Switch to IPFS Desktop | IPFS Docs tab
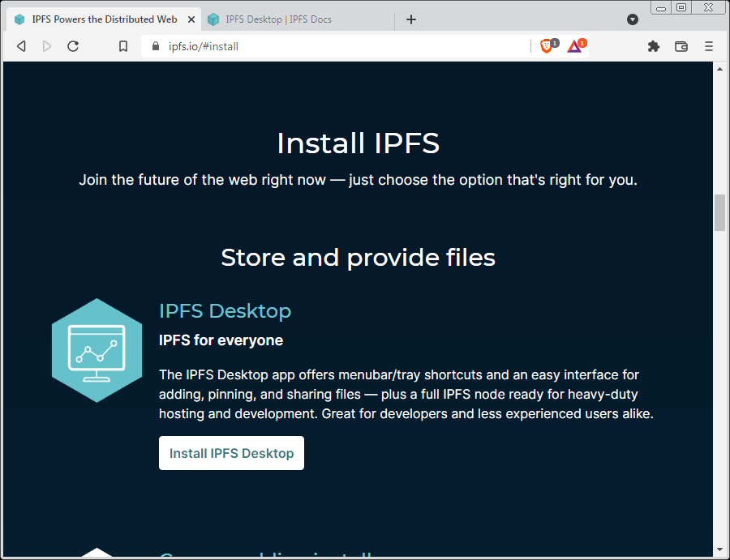Screen dimensions: 730x560 [x=297, y=19]
